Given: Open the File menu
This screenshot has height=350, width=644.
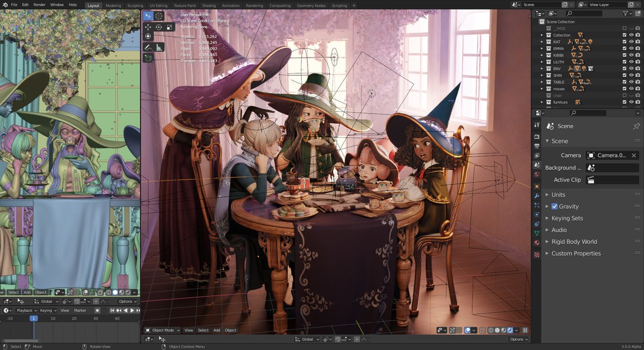Looking at the screenshot, I should pyautogui.click(x=14, y=5).
